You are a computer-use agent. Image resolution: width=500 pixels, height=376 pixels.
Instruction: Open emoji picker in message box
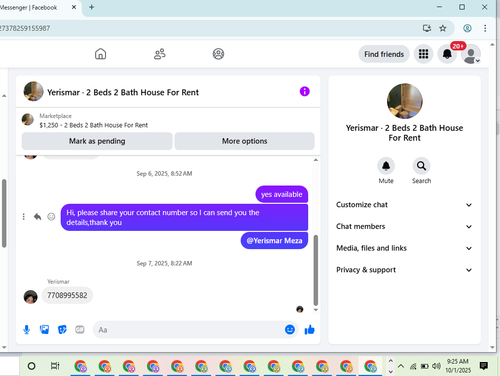point(290,330)
